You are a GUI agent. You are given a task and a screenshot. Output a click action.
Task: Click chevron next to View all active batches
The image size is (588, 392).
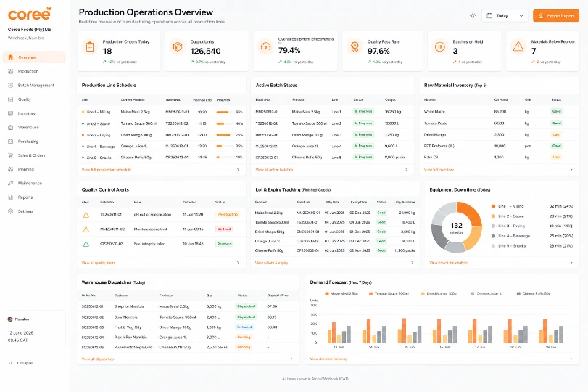pyautogui.click(x=406, y=170)
